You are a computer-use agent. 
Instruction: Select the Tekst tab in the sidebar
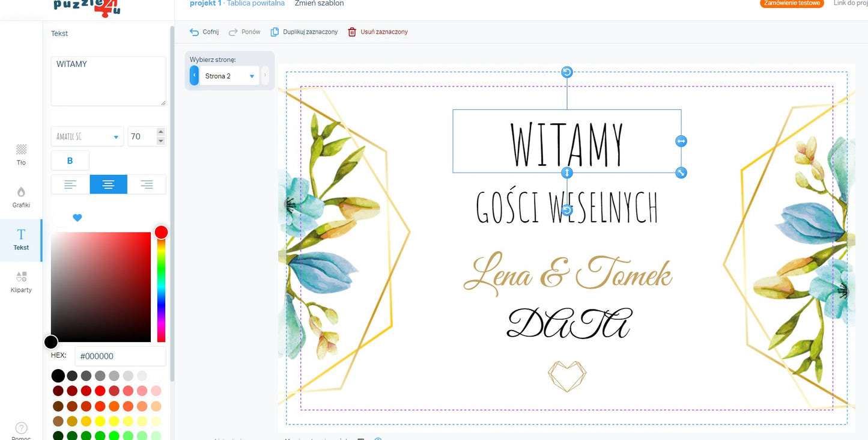21,239
